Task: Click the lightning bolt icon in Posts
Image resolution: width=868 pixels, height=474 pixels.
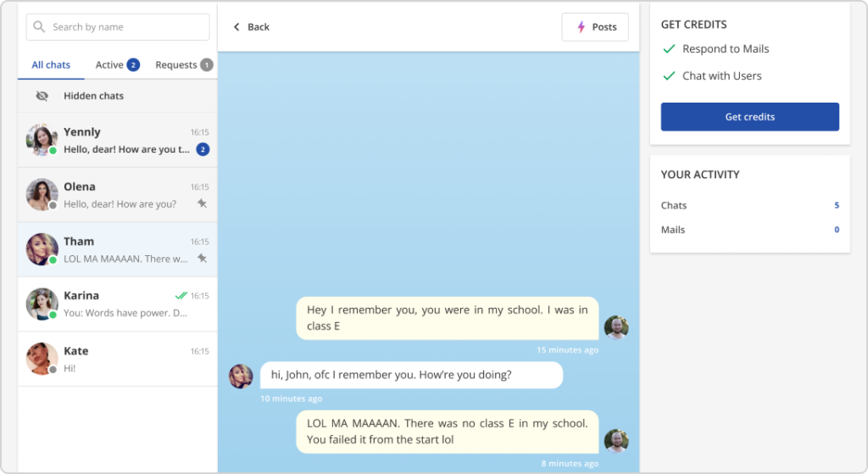Action: coord(581,27)
